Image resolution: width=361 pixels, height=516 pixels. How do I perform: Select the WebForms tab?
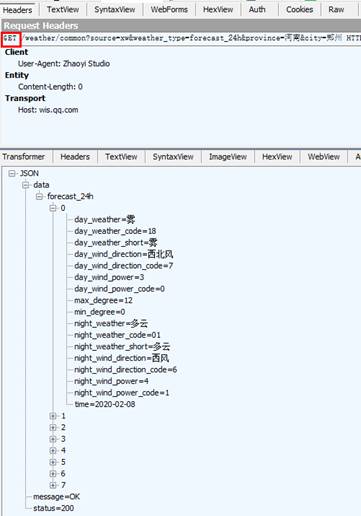coord(169,10)
